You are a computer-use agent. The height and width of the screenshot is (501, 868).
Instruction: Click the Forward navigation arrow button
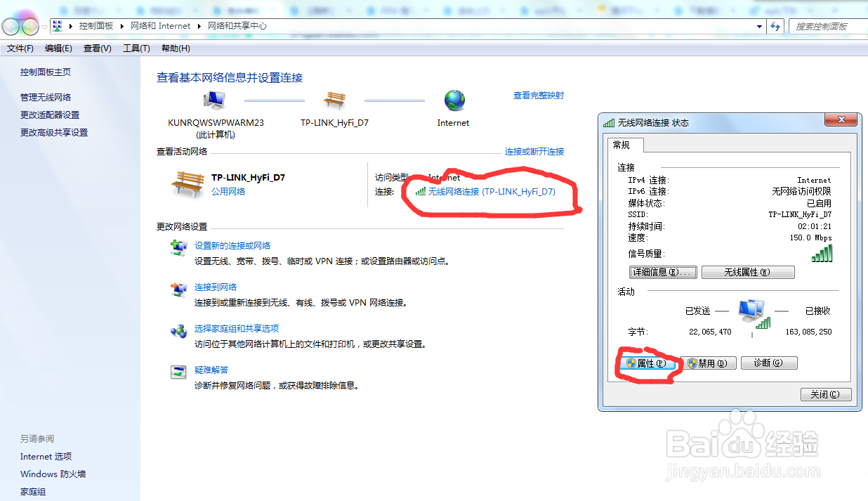click(30, 27)
